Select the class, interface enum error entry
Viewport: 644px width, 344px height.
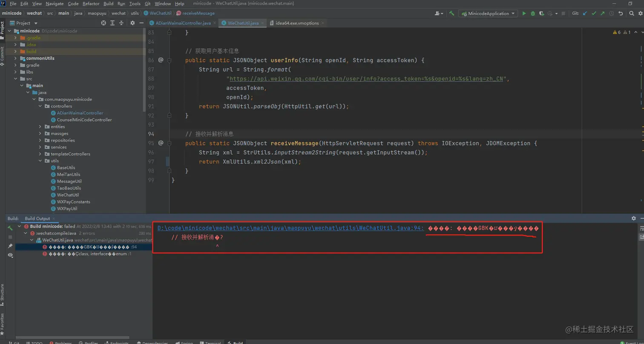point(87,254)
